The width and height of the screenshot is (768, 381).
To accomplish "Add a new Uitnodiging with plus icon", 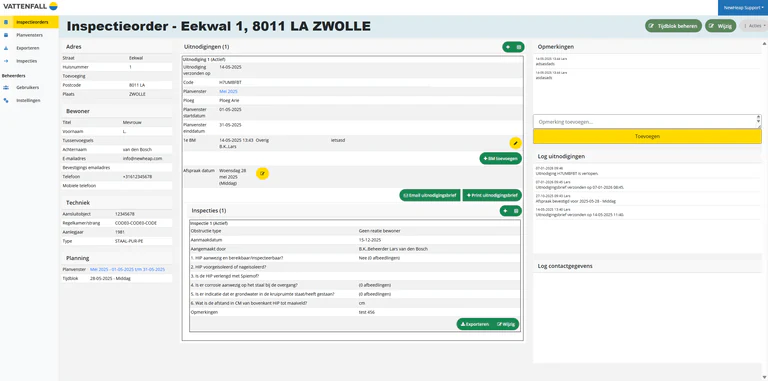I will coord(508,47).
